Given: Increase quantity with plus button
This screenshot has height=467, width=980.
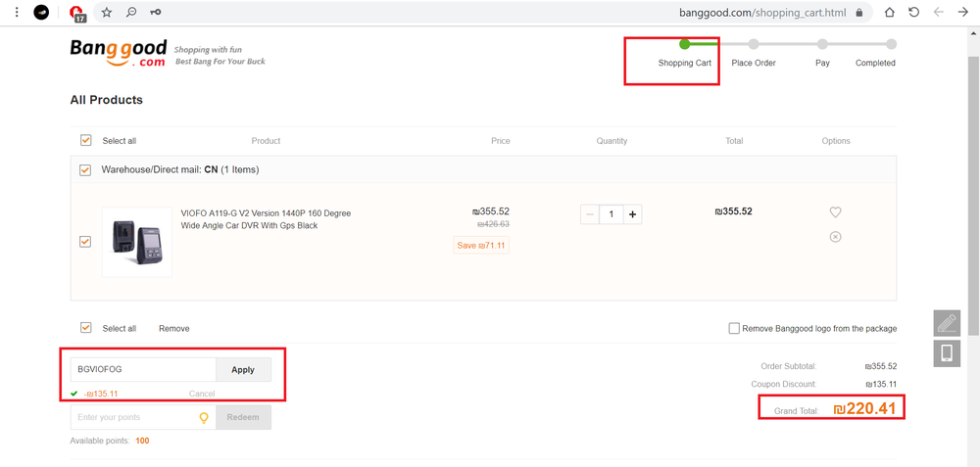Looking at the screenshot, I should [632, 214].
